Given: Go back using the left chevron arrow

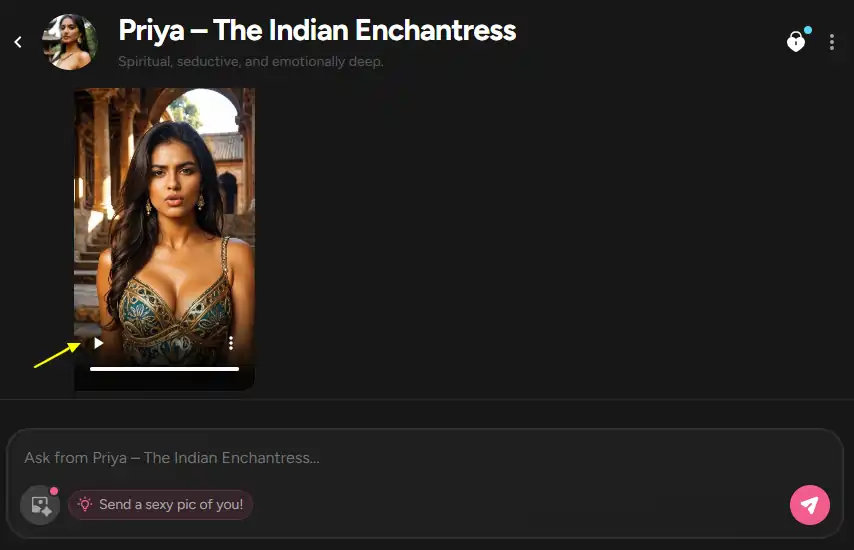Looking at the screenshot, I should (18, 42).
